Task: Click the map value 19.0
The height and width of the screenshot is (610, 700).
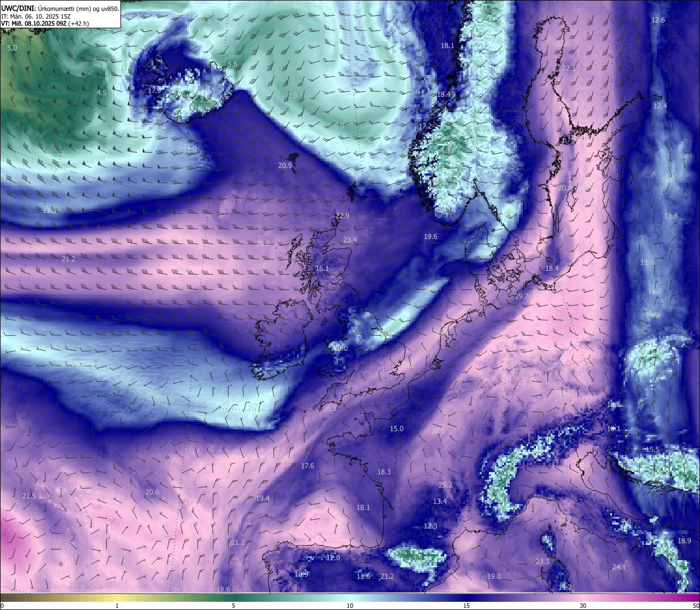Action: click(x=494, y=577)
